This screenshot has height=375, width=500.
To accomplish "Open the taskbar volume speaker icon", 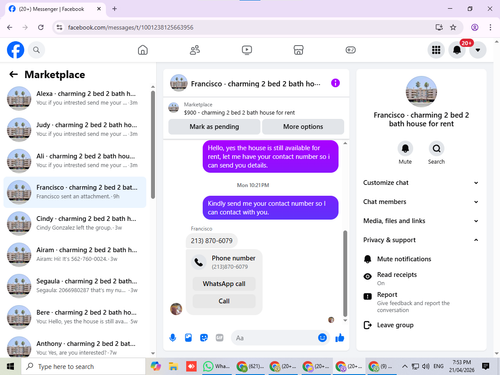I will (425, 366).
